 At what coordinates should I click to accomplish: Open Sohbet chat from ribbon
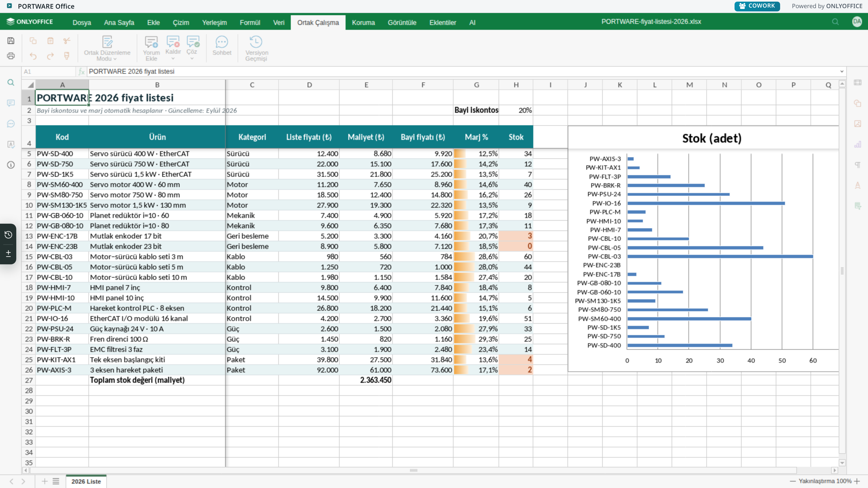(x=222, y=46)
